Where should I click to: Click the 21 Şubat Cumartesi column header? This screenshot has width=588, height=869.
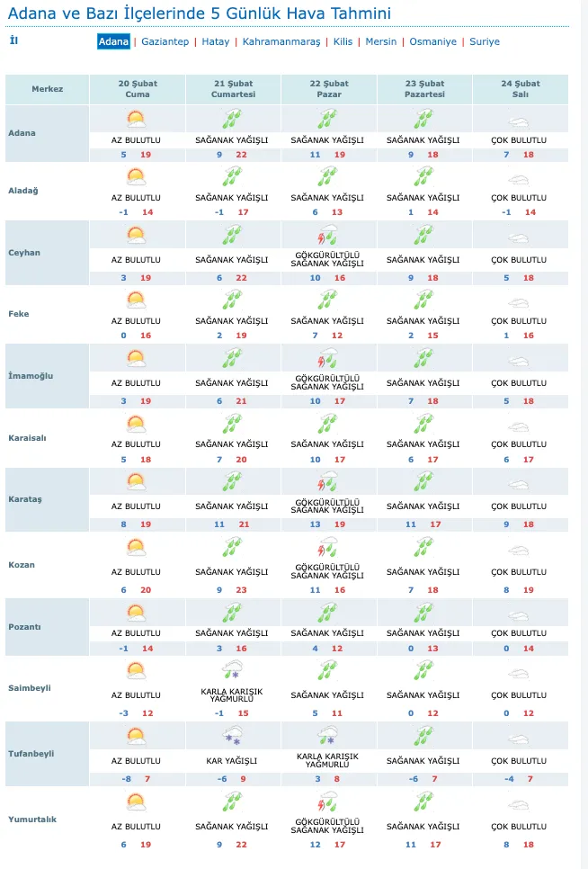click(x=234, y=88)
